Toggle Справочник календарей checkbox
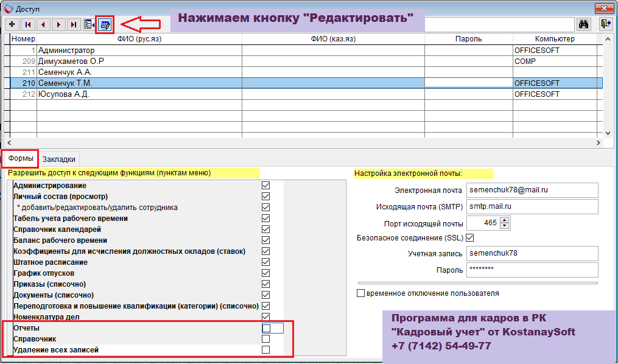Image resolution: width=618 pixels, height=364 pixels. click(265, 229)
